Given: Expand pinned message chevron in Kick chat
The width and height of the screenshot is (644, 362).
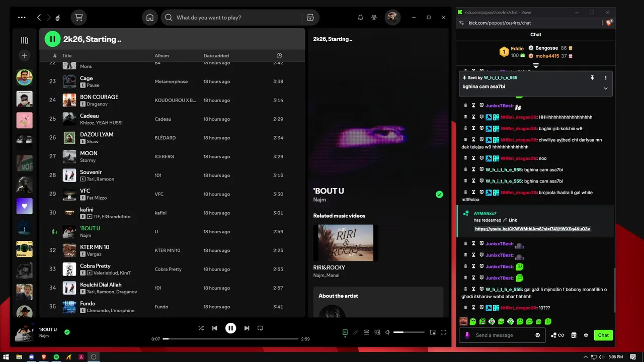Looking at the screenshot, I should coord(605,88).
